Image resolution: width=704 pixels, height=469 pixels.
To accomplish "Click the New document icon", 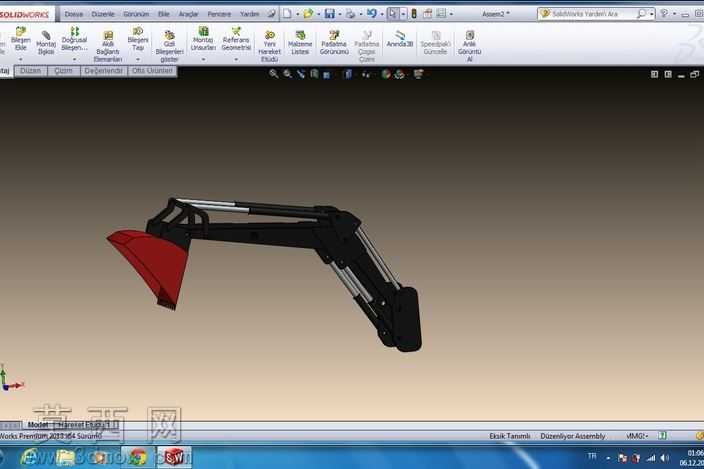I will pos(287,14).
